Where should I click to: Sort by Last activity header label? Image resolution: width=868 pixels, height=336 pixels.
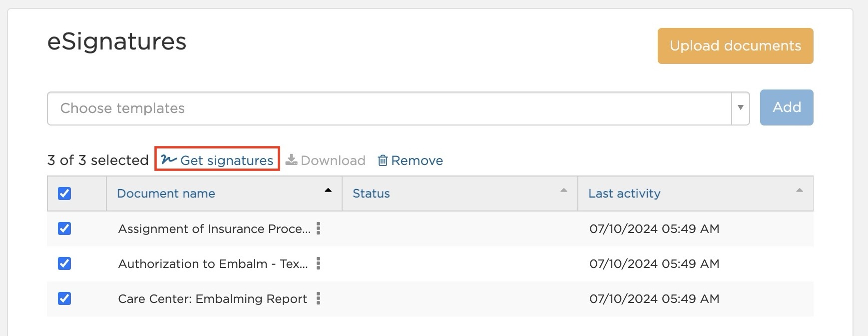click(x=624, y=193)
